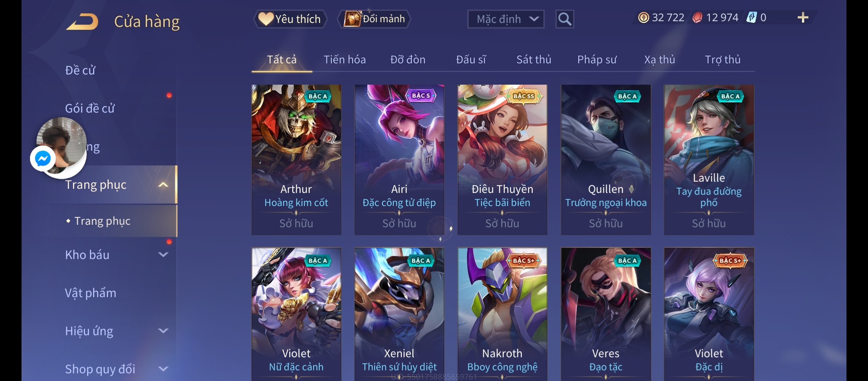
Task: Expand the Shop quy đổi section
Action: (x=163, y=369)
